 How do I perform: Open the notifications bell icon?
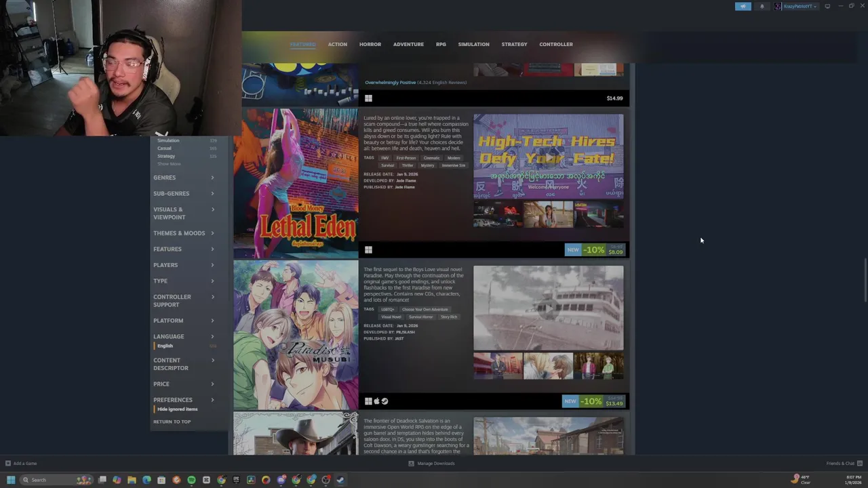point(762,6)
